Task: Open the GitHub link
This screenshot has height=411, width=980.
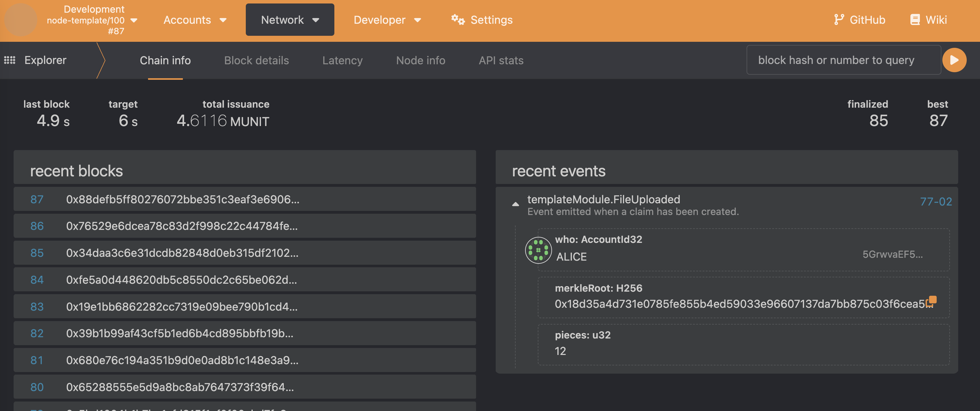Action: 859,20
